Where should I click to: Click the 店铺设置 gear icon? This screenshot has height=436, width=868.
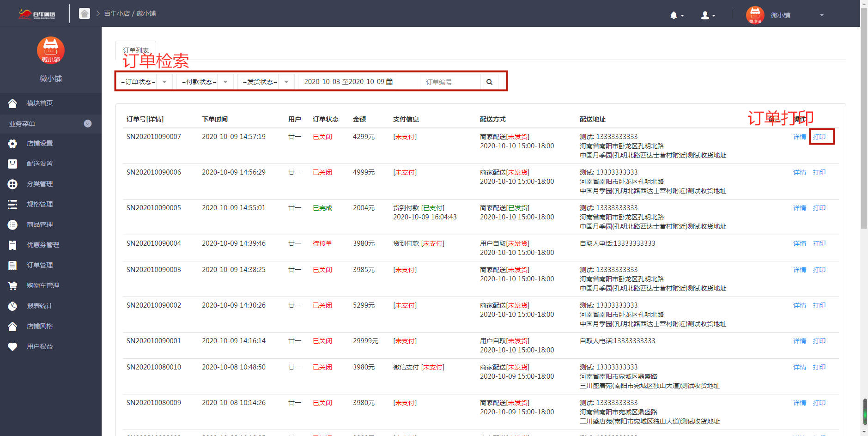[x=12, y=144]
